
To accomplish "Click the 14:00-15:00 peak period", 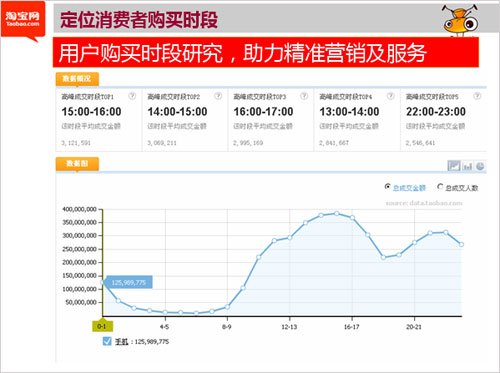I will pos(177,112).
